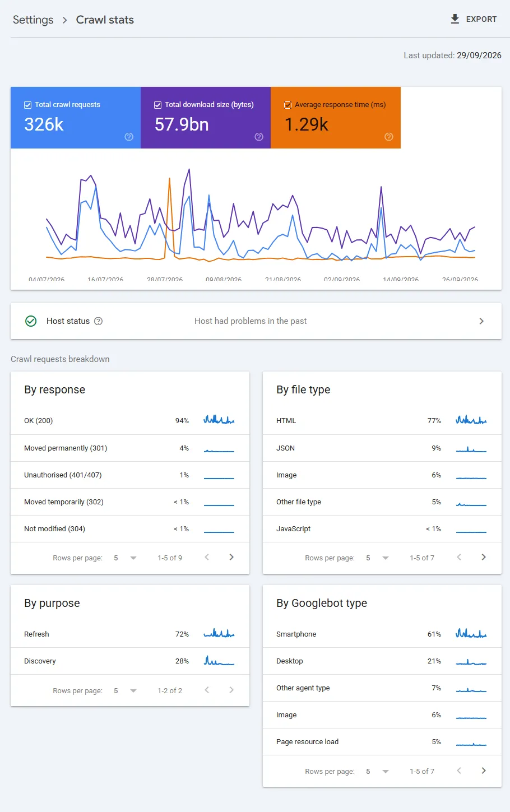This screenshot has height=812, width=510.
Task: Click the Crawl stats breadcrumb title
Action: [x=105, y=20]
